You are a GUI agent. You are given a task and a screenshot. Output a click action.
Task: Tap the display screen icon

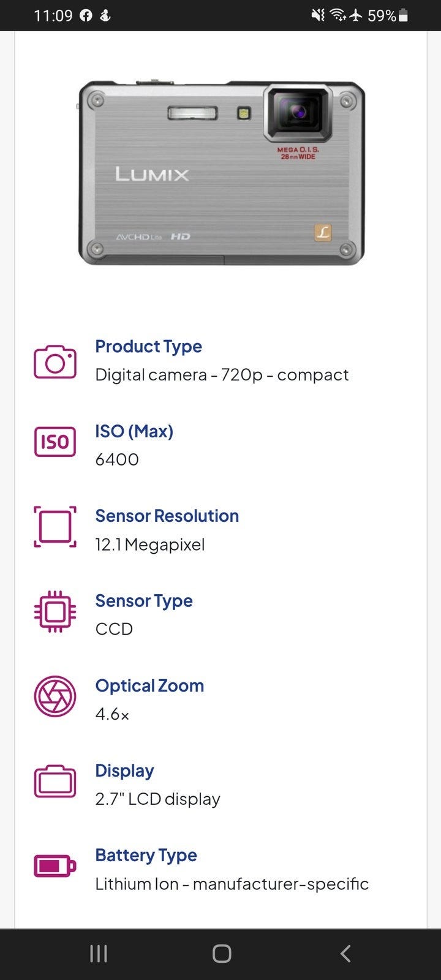(x=55, y=782)
